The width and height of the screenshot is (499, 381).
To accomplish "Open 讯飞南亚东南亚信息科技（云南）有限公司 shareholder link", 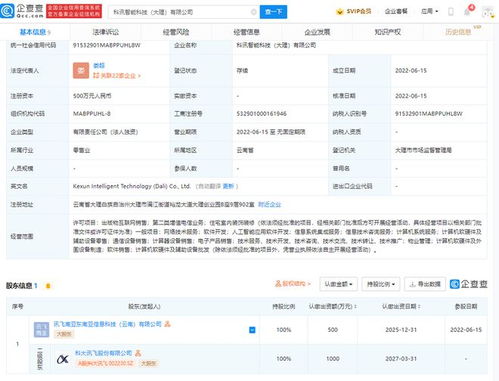I will [108, 324].
